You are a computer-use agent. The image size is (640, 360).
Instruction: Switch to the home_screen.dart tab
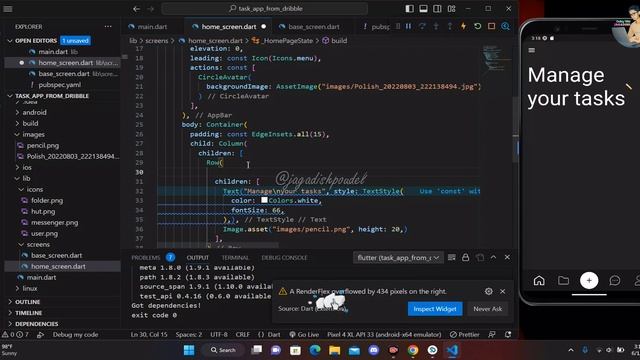point(229,27)
